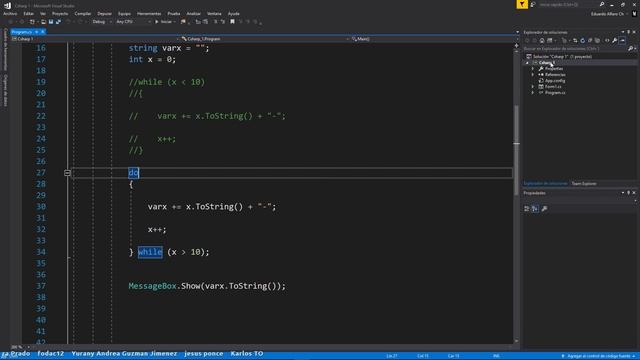Select the Program.cs editor tab
This screenshot has height=360, width=640.
22,32
